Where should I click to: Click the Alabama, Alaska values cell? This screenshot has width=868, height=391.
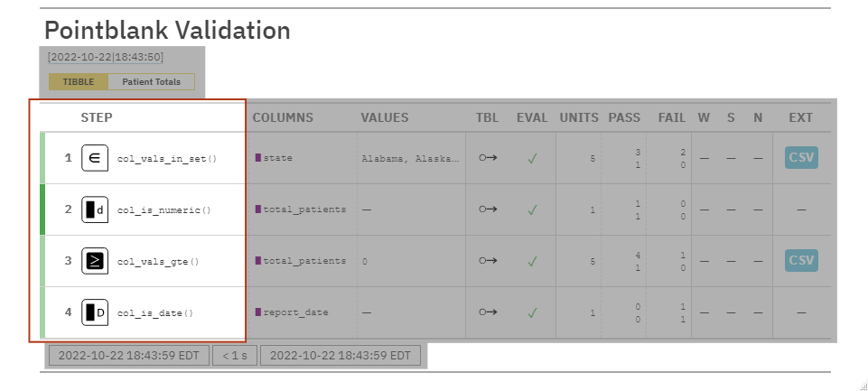tap(410, 158)
